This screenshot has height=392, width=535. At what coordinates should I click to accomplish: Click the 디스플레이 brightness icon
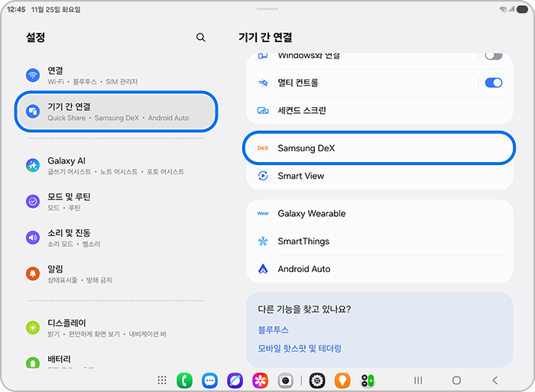point(33,328)
